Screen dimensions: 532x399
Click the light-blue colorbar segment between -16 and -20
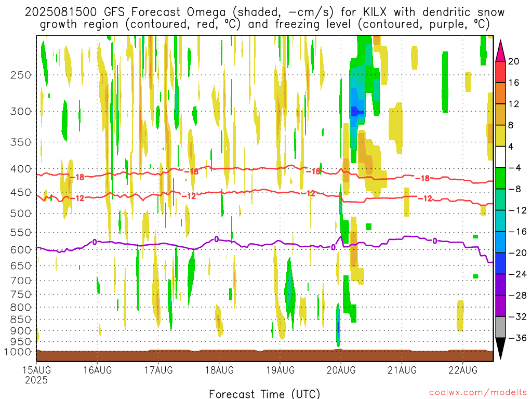(x=500, y=242)
